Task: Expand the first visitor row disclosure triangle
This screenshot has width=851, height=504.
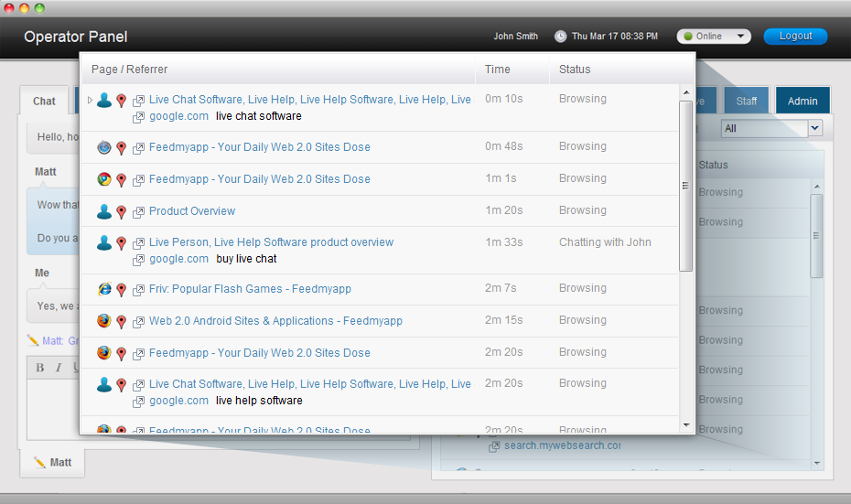Action: [x=90, y=100]
